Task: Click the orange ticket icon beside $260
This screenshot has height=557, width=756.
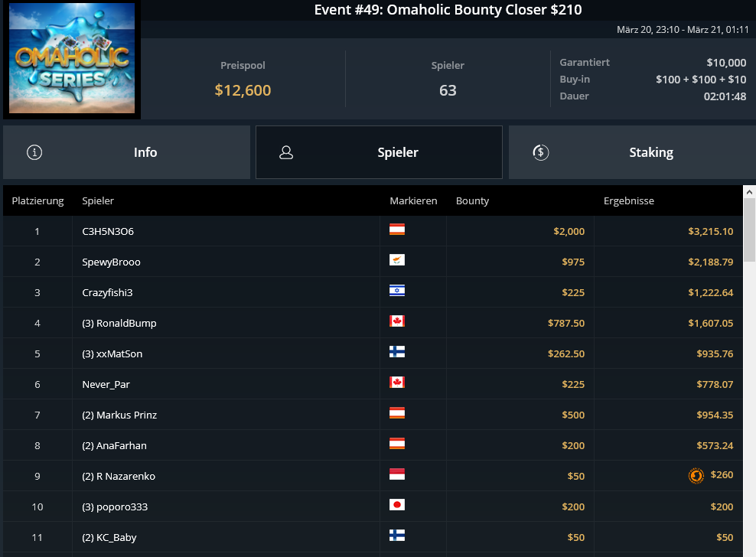Action: pos(696,476)
